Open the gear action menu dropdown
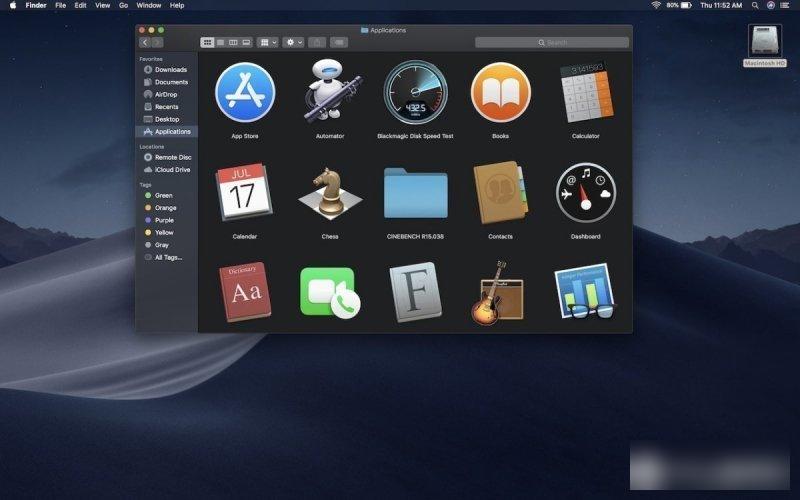Screen dimensions: 800x500 tap(294, 42)
